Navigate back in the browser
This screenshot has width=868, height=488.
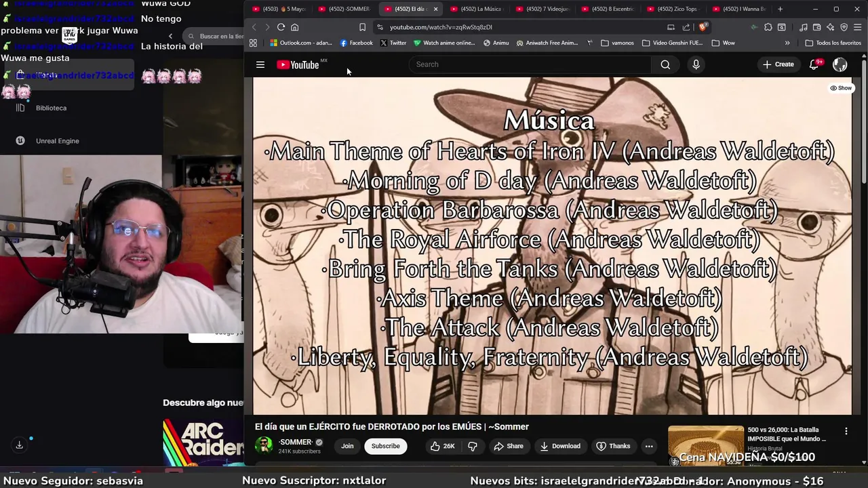click(254, 27)
